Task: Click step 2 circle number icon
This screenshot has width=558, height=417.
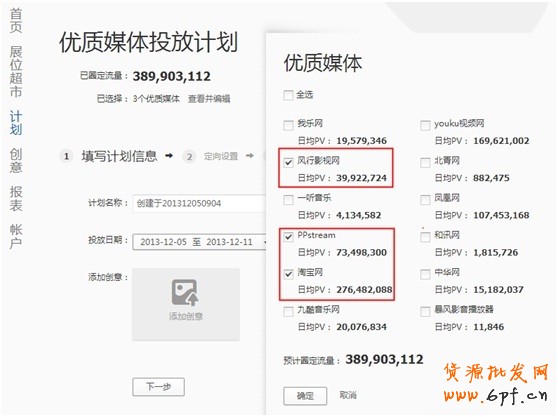Action: pos(189,157)
